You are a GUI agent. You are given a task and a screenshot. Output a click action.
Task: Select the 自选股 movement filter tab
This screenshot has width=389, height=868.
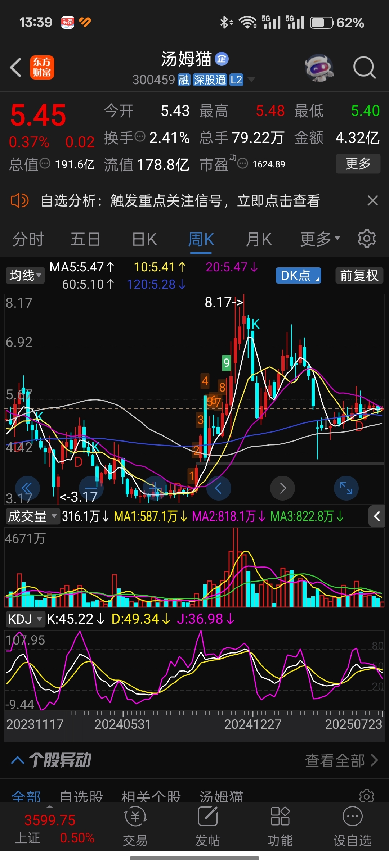[81, 797]
